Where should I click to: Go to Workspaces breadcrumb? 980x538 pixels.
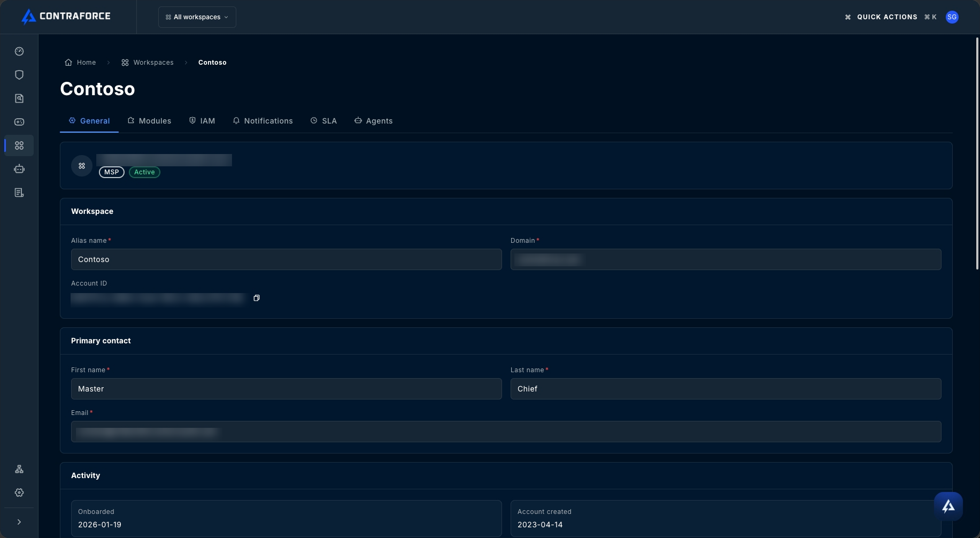click(x=148, y=63)
